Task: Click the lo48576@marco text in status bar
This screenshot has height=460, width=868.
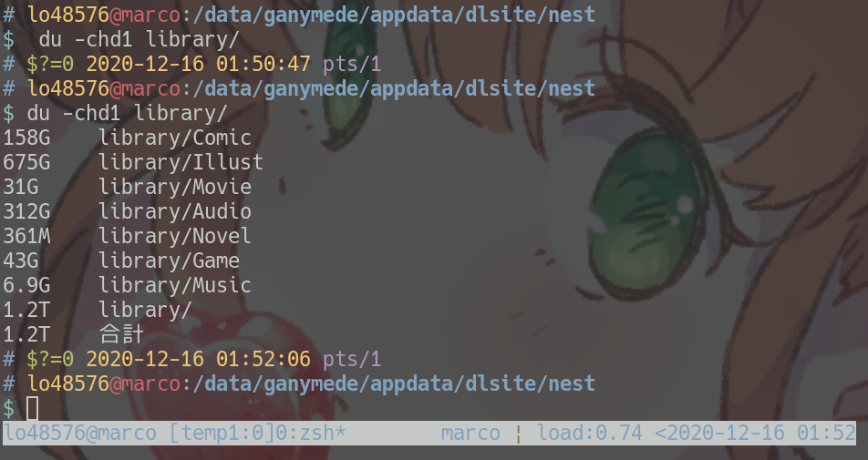Action: tap(79, 433)
